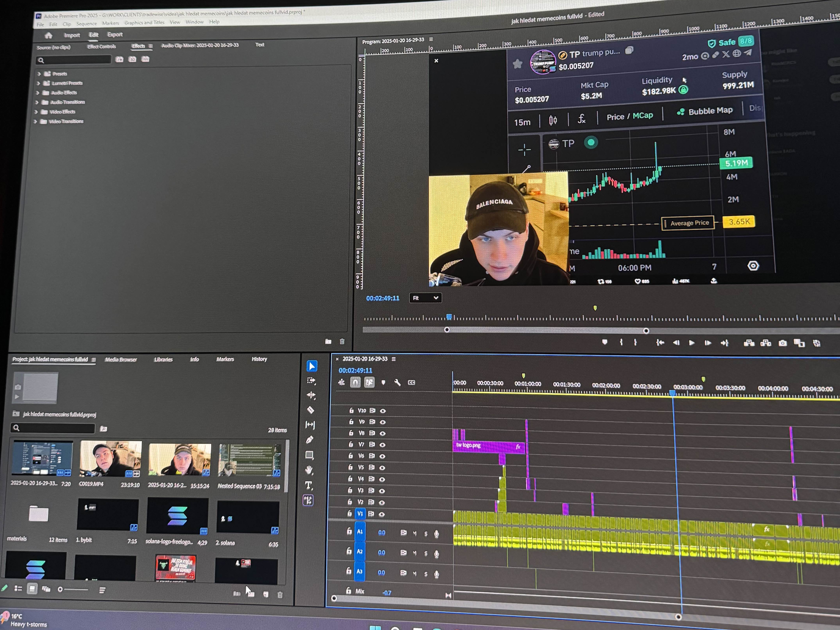Click the Export Frame camera icon
Viewport: 840px width, 630px height.
[x=783, y=343]
